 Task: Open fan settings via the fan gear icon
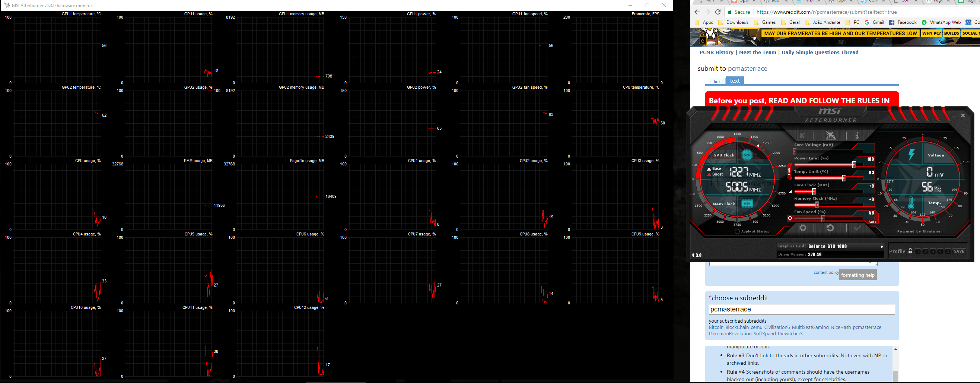pos(790,218)
